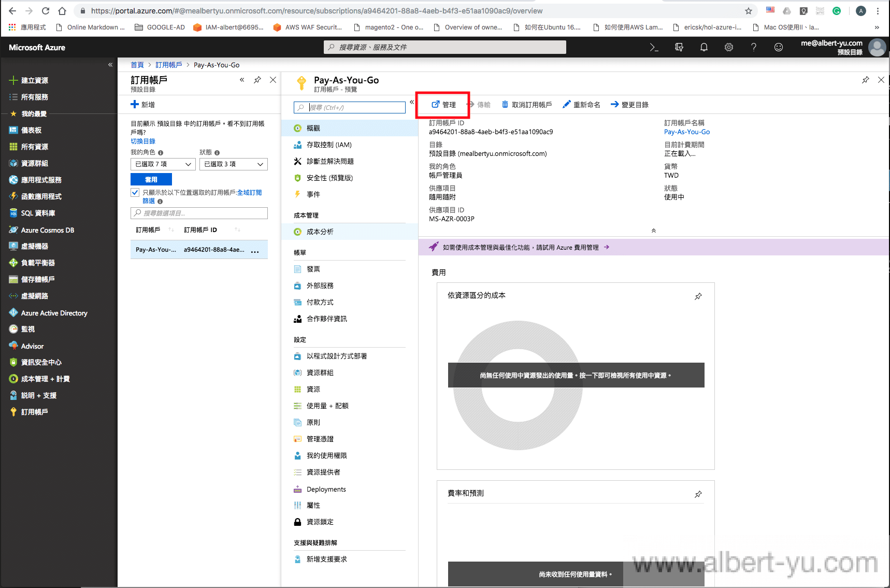Open portal settings gear icon
The height and width of the screenshot is (588, 890).
click(729, 47)
